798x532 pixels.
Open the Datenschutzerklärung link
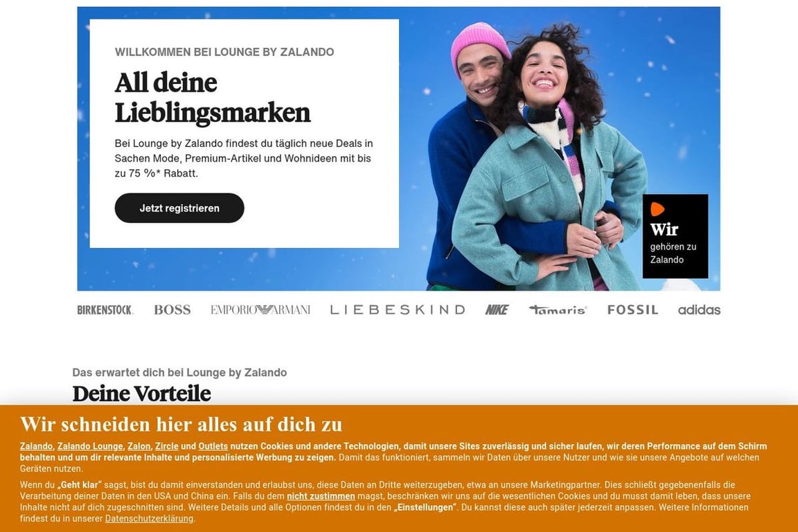point(149,518)
